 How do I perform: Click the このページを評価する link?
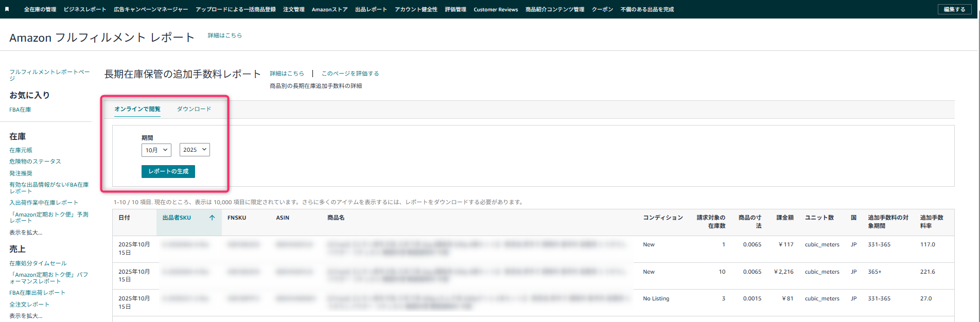(x=350, y=74)
